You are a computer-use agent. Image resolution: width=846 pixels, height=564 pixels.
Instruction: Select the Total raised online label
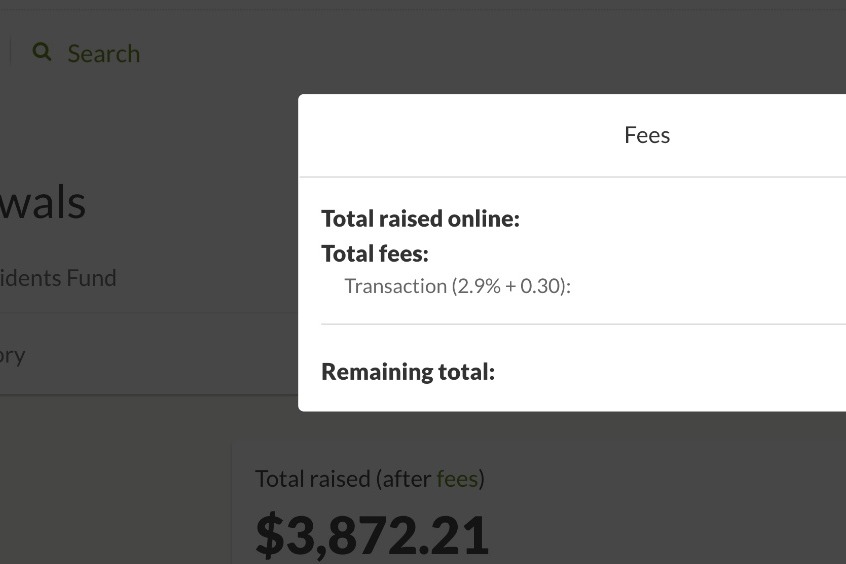pos(420,219)
